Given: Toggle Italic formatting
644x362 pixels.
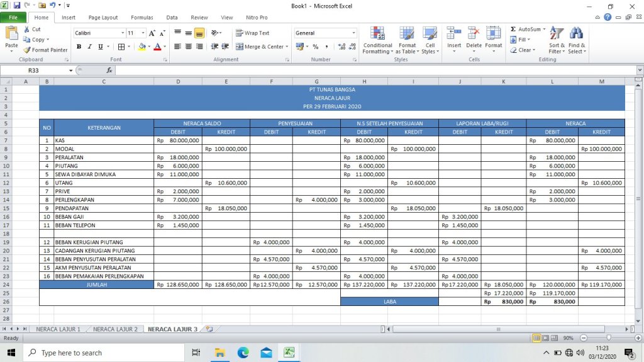Looking at the screenshot, I should [90, 47].
